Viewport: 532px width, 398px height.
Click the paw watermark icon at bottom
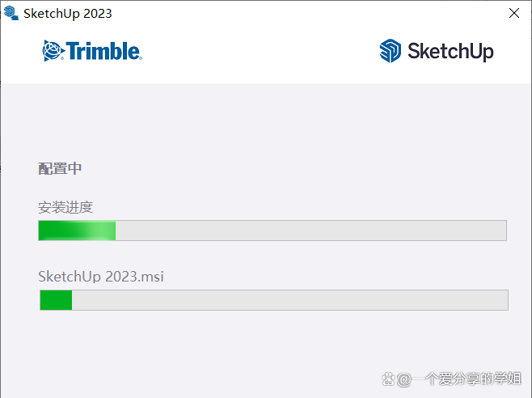(x=388, y=379)
